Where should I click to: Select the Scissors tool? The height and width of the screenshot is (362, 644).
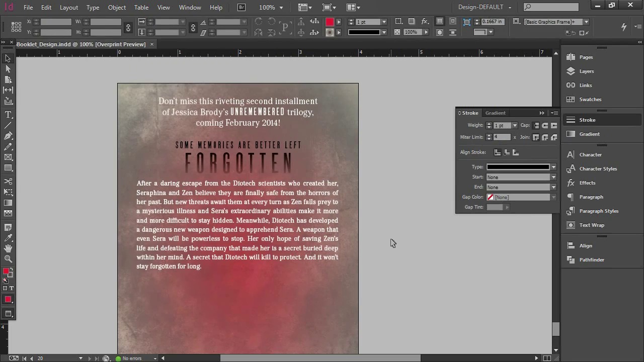(x=8, y=181)
